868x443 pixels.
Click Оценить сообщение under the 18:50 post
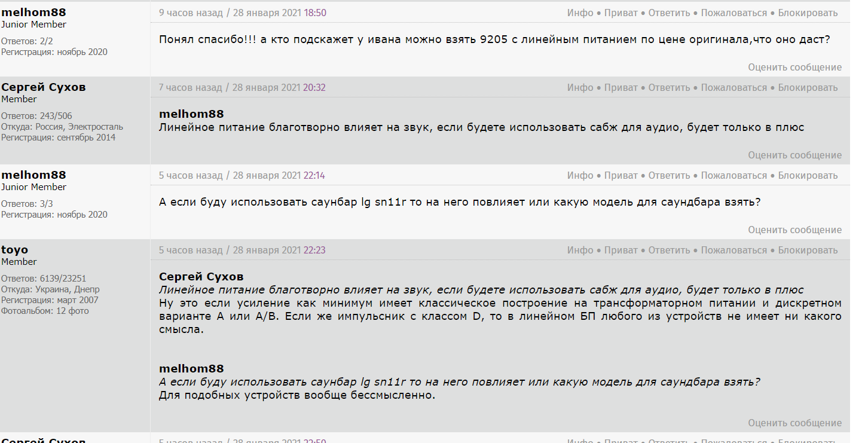[x=794, y=67]
